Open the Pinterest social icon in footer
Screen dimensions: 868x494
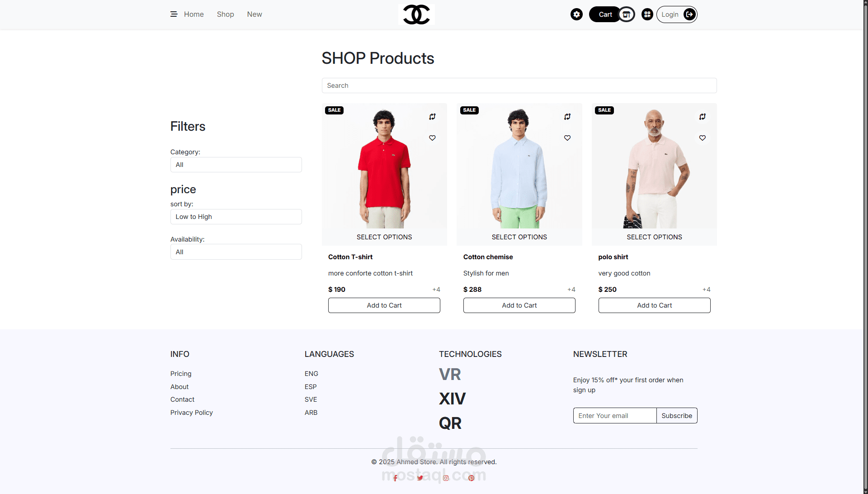point(471,478)
